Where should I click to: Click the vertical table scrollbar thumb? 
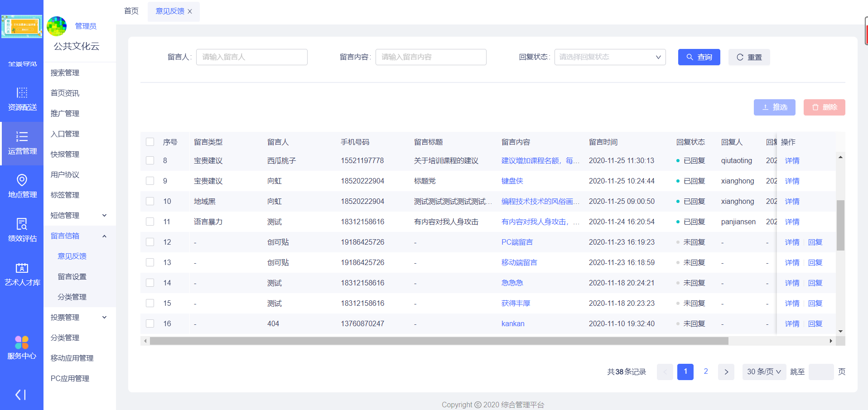840,225
